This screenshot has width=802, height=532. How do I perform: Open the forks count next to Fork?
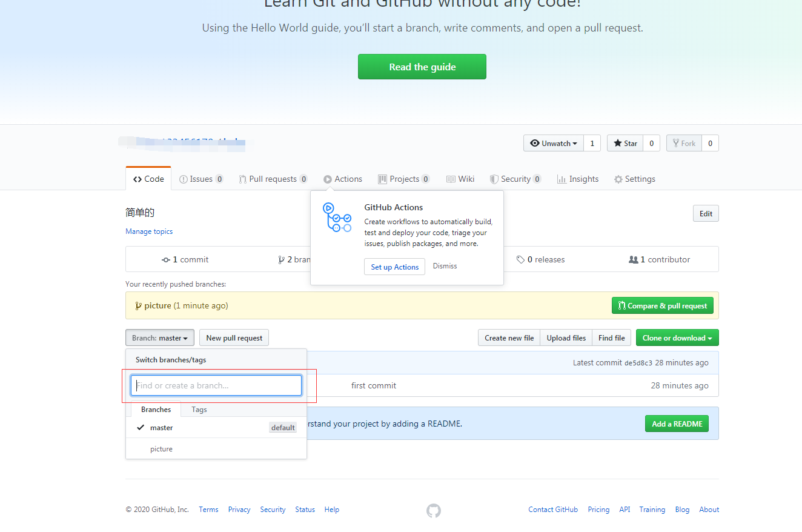coord(710,143)
